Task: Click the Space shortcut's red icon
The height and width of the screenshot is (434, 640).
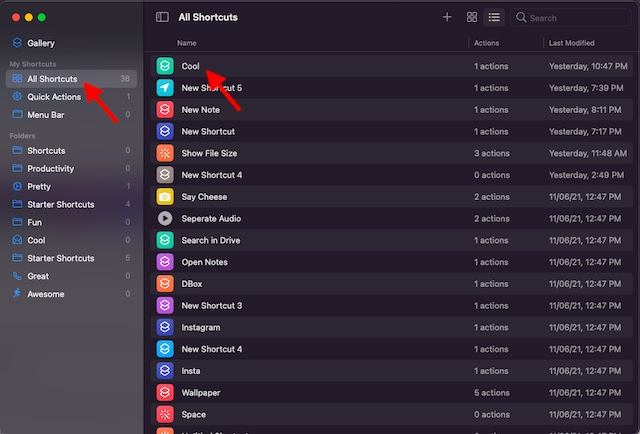Action: point(165,414)
